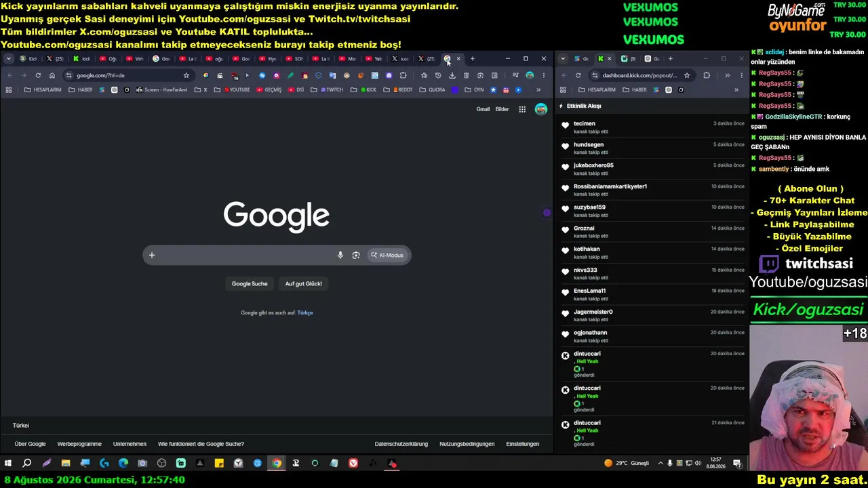Show hidden system tray icons
This screenshot has height=488, width=868.
click(x=660, y=464)
